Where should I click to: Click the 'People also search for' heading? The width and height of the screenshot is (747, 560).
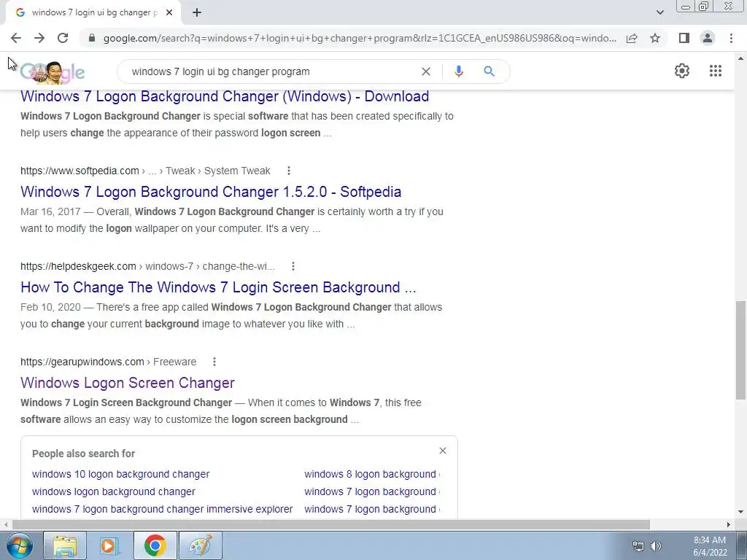click(x=83, y=454)
